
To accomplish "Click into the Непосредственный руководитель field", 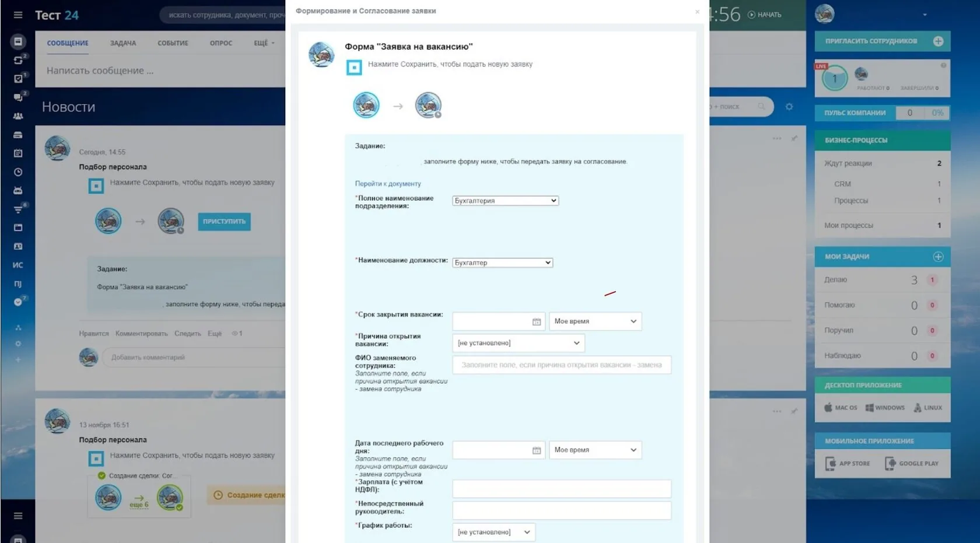I will 562,510.
